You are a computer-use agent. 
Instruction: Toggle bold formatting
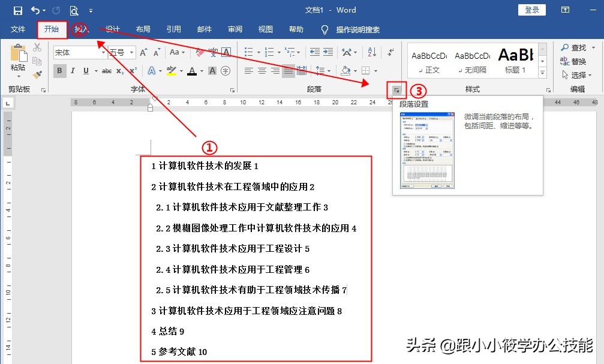(59, 70)
